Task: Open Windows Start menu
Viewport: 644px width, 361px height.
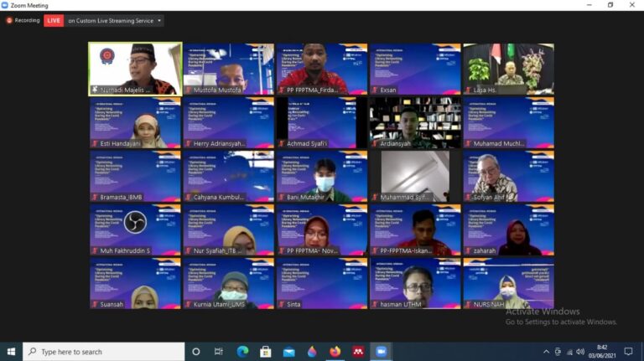Action: pyautogui.click(x=11, y=352)
